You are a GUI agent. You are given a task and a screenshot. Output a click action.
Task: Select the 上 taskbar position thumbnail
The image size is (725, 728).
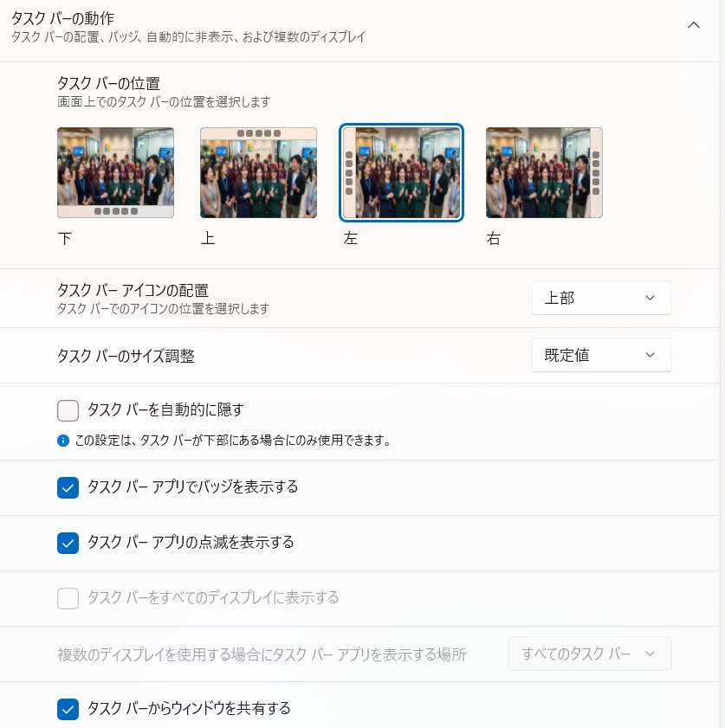[x=258, y=173]
